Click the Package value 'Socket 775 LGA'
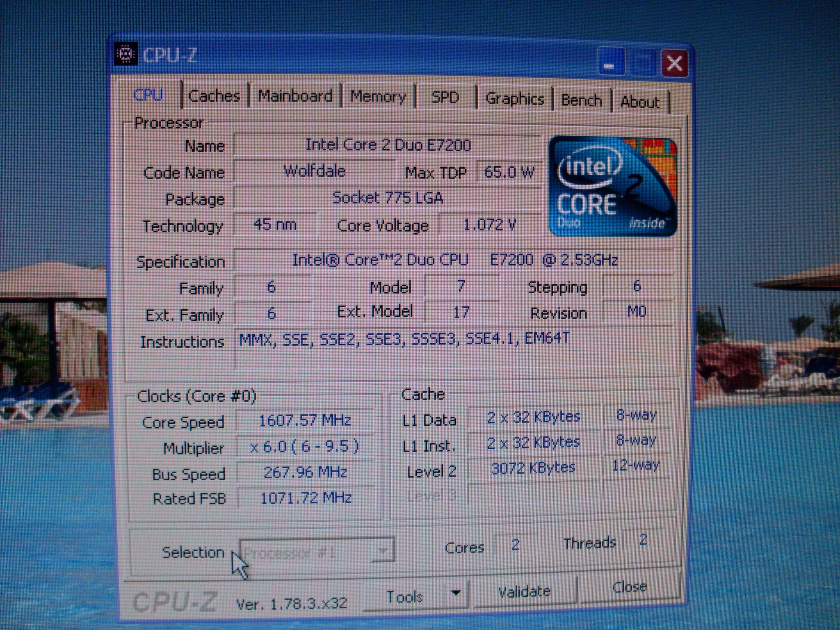 pos(388,198)
